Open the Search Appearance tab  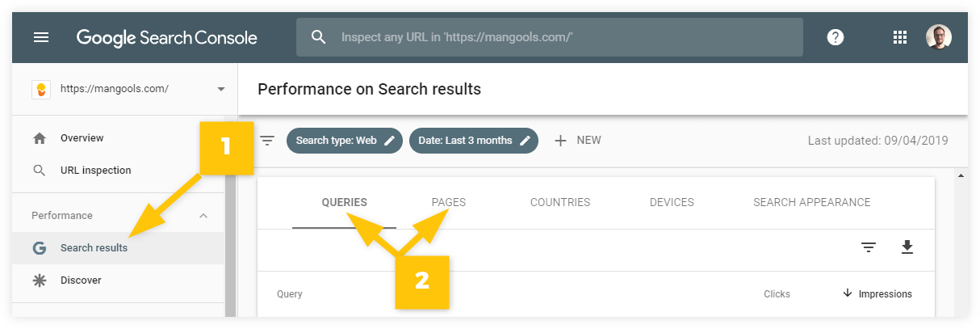(812, 202)
